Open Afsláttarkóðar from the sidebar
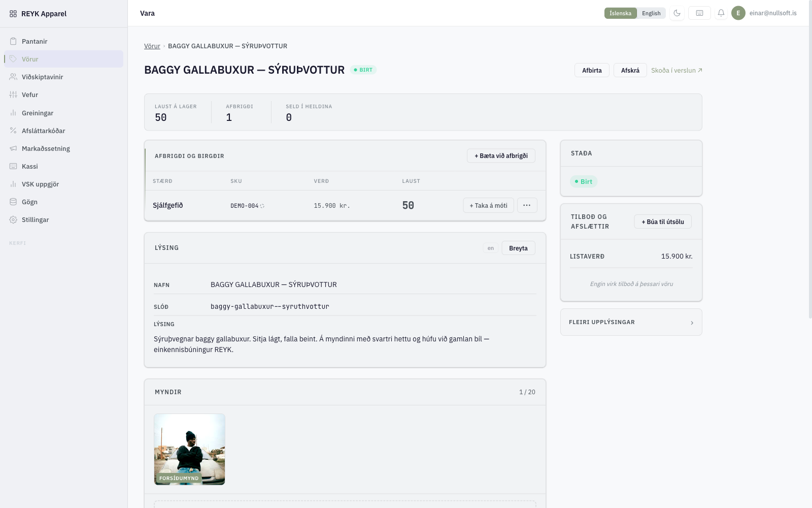The image size is (812, 508). pos(63,131)
